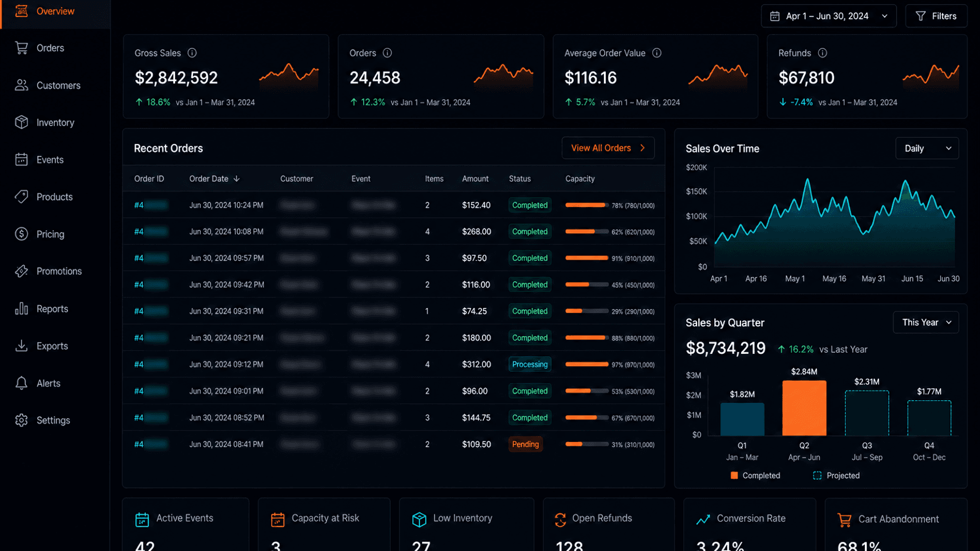
Task: Click the 24,458 orders value
Action: click(375, 78)
